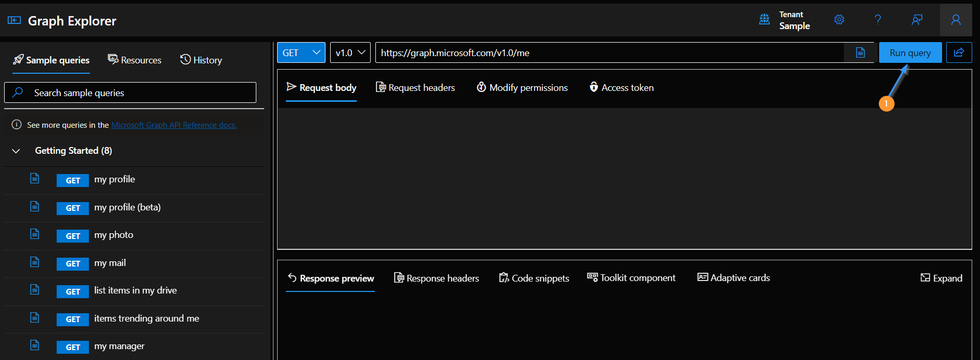Image resolution: width=980 pixels, height=360 pixels.
Task: Click the magnifier icon in the search box
Action: pyautogui.click(x=18, y=92)
